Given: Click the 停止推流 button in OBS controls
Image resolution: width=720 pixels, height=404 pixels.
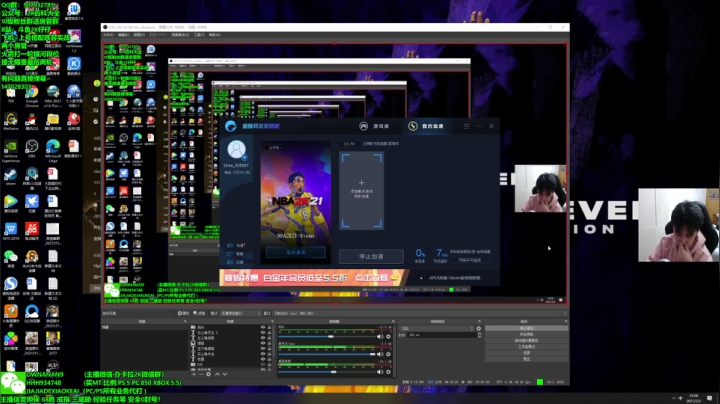Looking at the screenshot, I should coord(527,328).
